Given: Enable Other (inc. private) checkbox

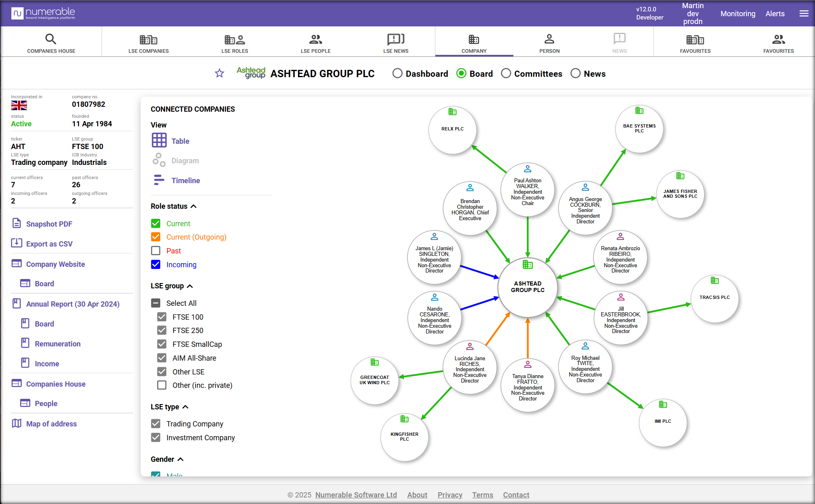Looking at the screenshot, I should click(x=162, y=385).
